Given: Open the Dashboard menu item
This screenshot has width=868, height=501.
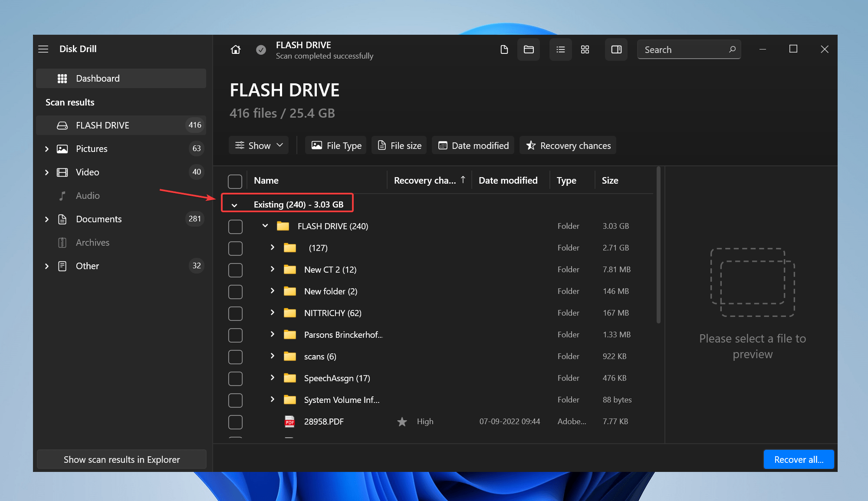Looking at the screenshot, I should [x=121, y=79].
